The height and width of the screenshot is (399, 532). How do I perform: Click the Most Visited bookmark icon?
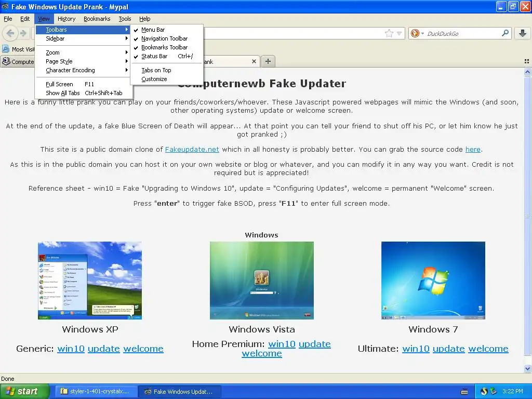pos(6,49)
